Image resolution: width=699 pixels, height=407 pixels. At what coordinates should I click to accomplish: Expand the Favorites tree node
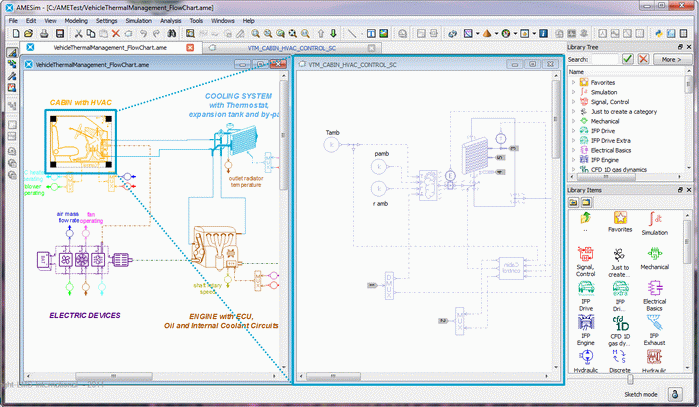tap(573, 82)
